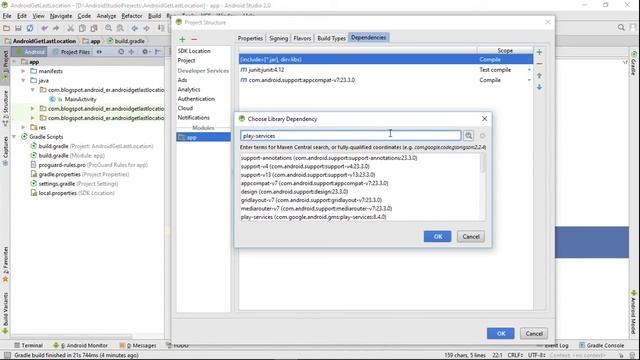The image size is (640, 360).
Task: Click the Paste icon in the toolbar
Action: pyautogui.click(x=94, y=28)
